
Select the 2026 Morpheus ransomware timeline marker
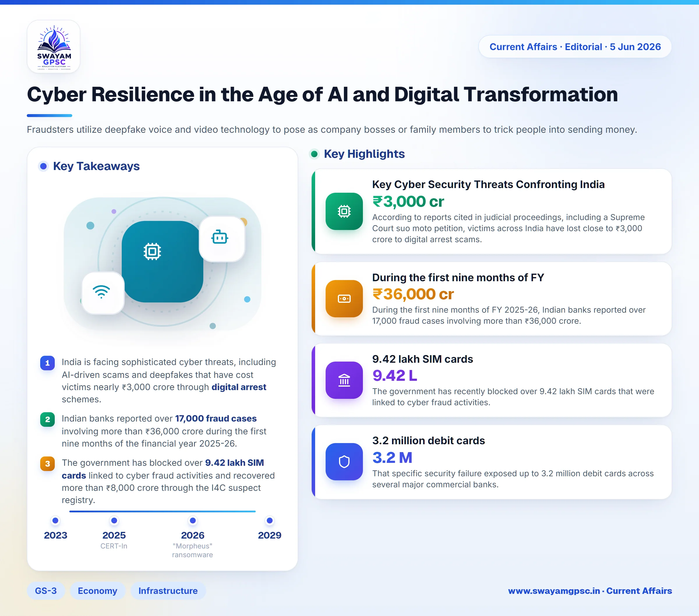(x=193, y=521)
